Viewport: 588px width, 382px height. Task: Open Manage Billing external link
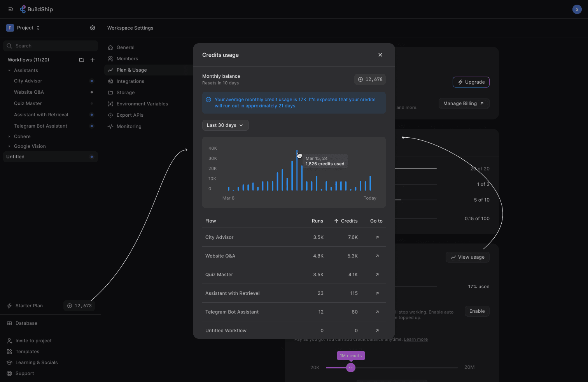[x=464, y=103]
